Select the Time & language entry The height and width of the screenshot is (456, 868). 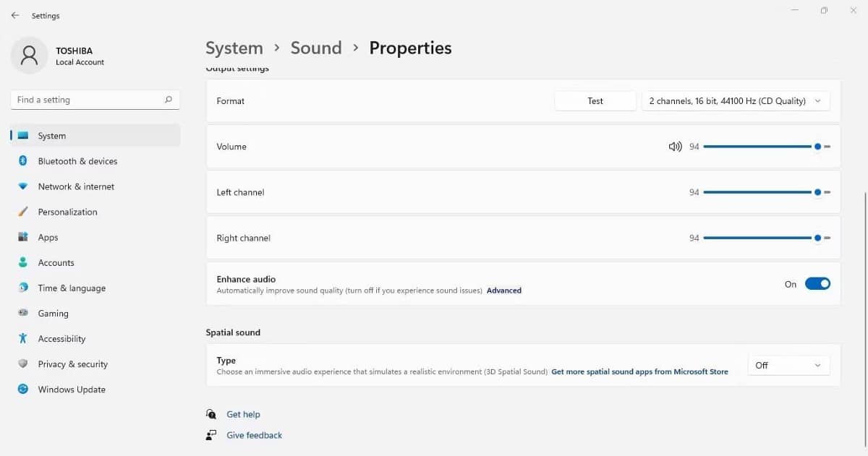[x=70, y=288]
